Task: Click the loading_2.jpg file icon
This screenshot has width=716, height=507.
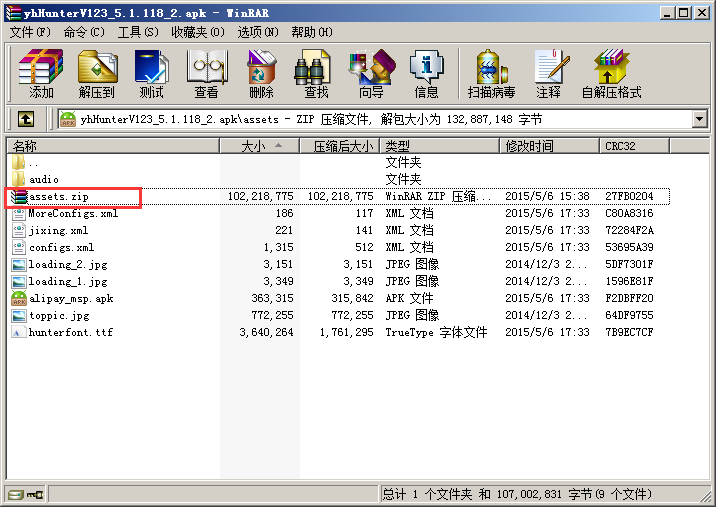Action: click(x=19, y=264)
